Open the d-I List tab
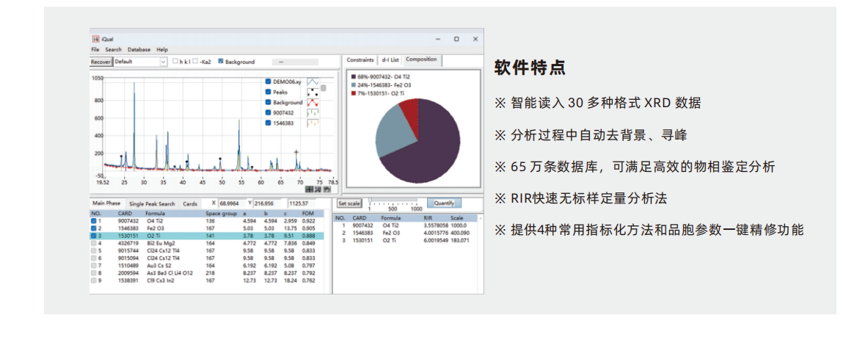Screen dimensions: 868x340 pos(390,59)
